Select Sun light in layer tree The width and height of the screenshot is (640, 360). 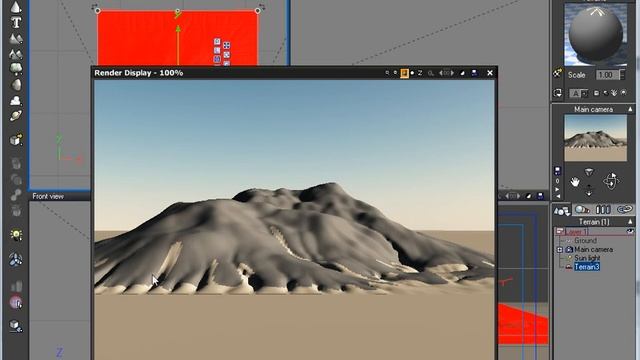(587, 258)
